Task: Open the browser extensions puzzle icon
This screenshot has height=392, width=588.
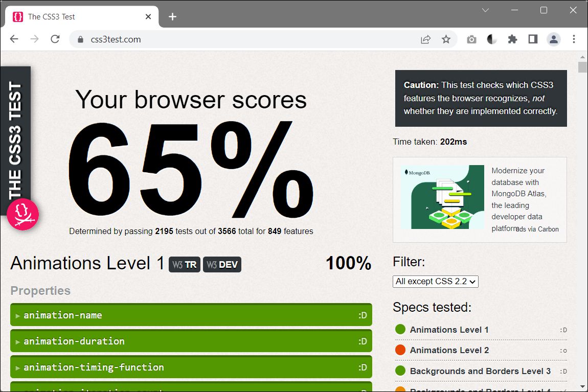Action: click(512, 39)
